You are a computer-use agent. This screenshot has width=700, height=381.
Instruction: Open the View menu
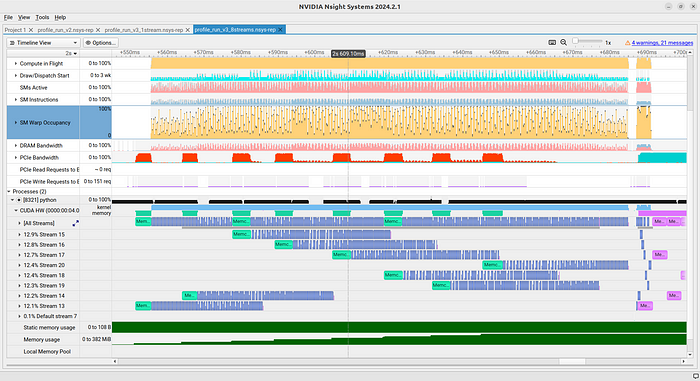point(24,17)
